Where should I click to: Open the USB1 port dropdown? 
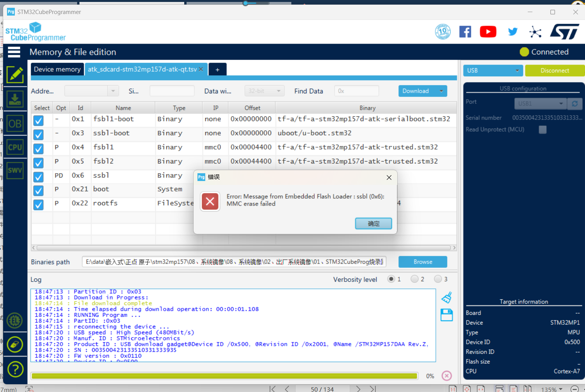pyautogui.click(x=541, y=104)
